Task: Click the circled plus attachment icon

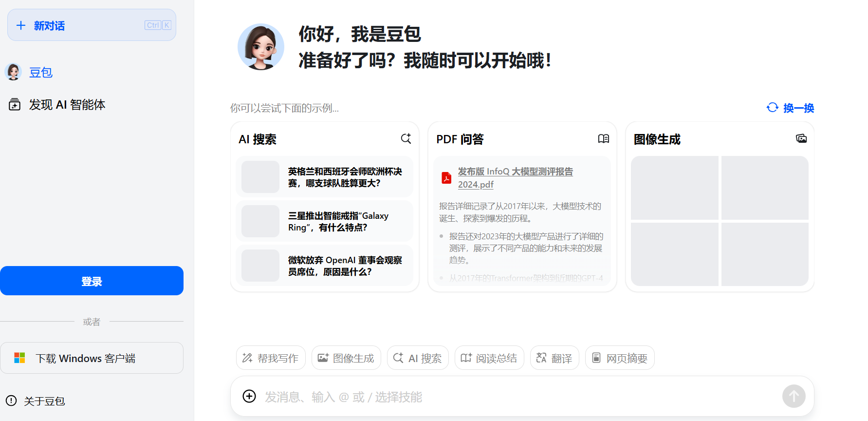Action: [249, 396]
